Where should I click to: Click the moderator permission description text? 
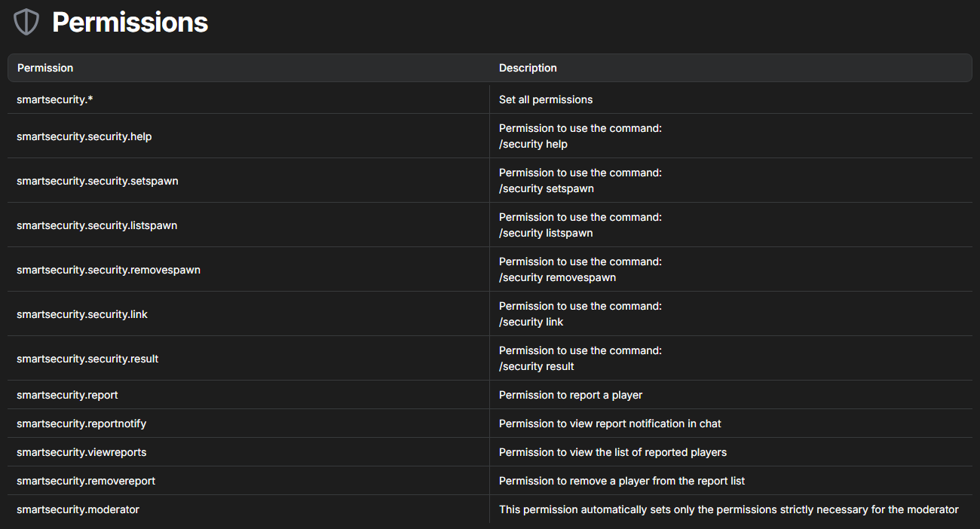coord(728,509)
